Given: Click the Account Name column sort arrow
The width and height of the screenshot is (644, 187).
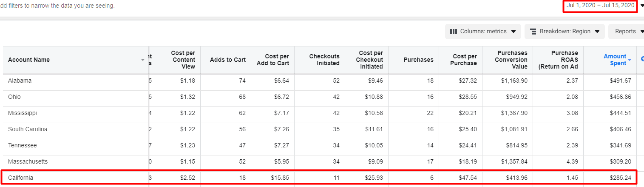Looking at the screenshot, I should pos(143,60).
